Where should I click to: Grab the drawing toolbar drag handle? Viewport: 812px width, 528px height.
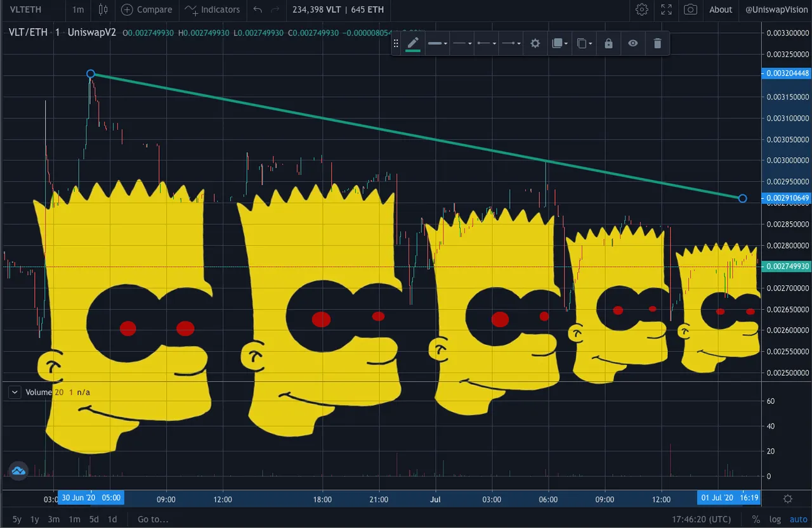[395, 43]
